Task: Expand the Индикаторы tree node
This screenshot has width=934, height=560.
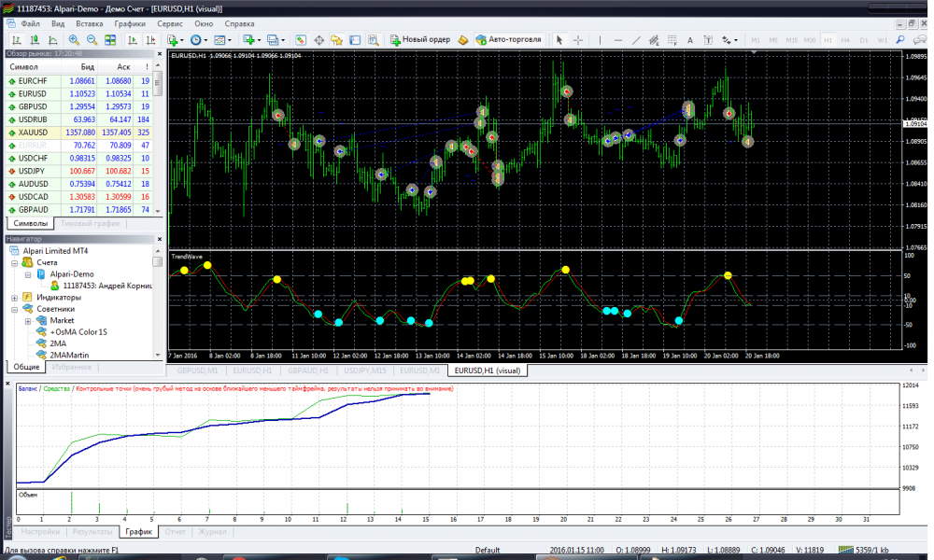Action: pos(14,298)
